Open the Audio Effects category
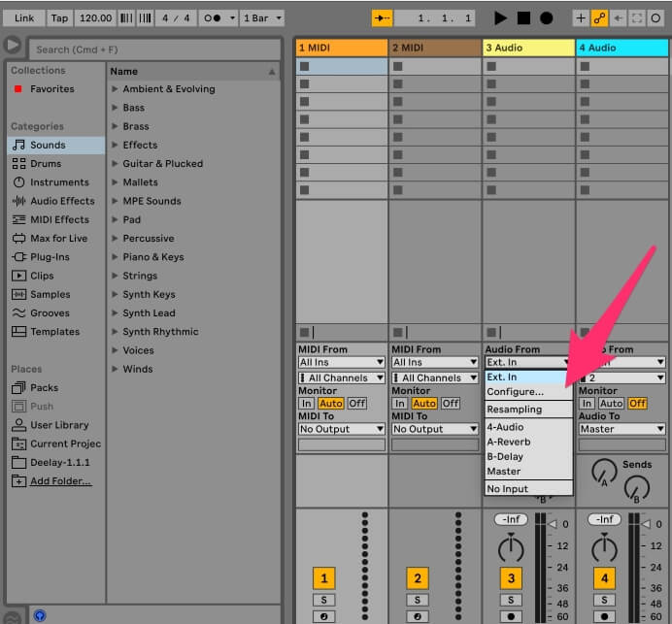The width and height of the screenshot is (672, 624). point(62,201)
